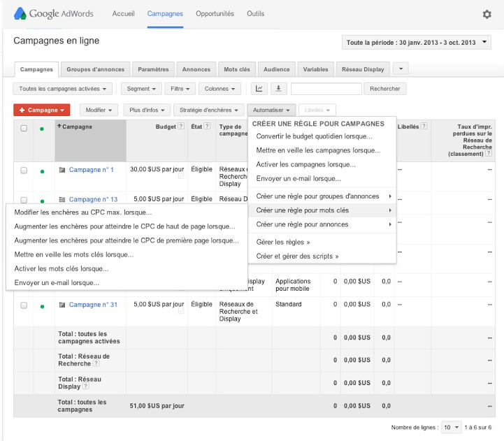This screenshot has height=441, width=504.
Task: Go to Outils in top navigation
Action: click(256, 14)
